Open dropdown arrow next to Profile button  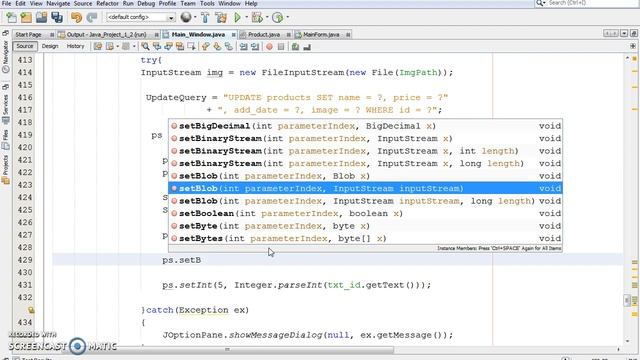pos(287,17)
